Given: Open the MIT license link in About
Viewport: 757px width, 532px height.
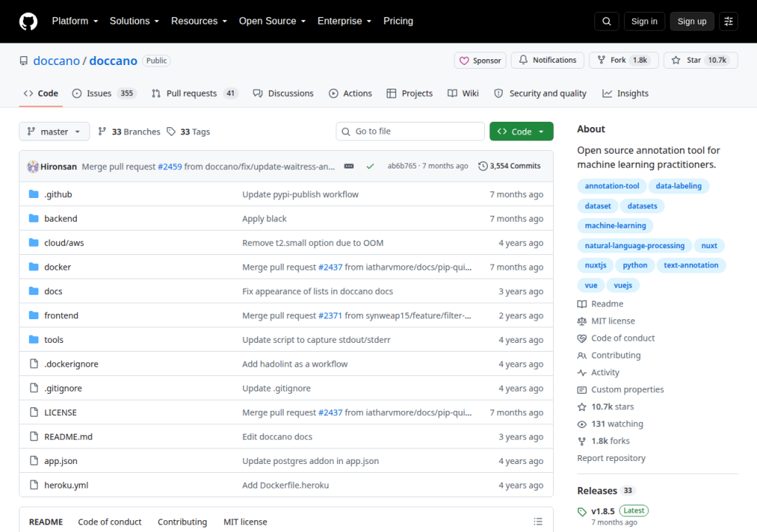Looking at the screenshot, I should 606,321.
